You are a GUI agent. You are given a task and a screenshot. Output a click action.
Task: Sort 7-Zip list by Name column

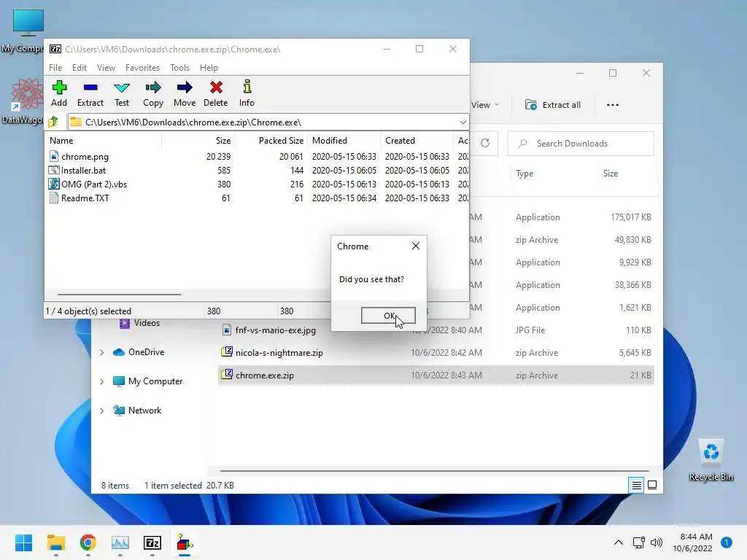pos(103,141)
